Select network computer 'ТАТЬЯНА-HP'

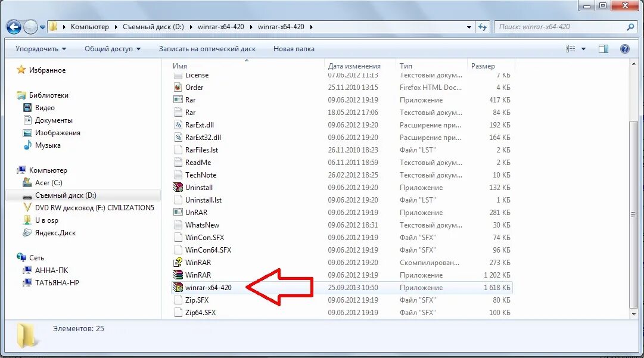point(57,283)
